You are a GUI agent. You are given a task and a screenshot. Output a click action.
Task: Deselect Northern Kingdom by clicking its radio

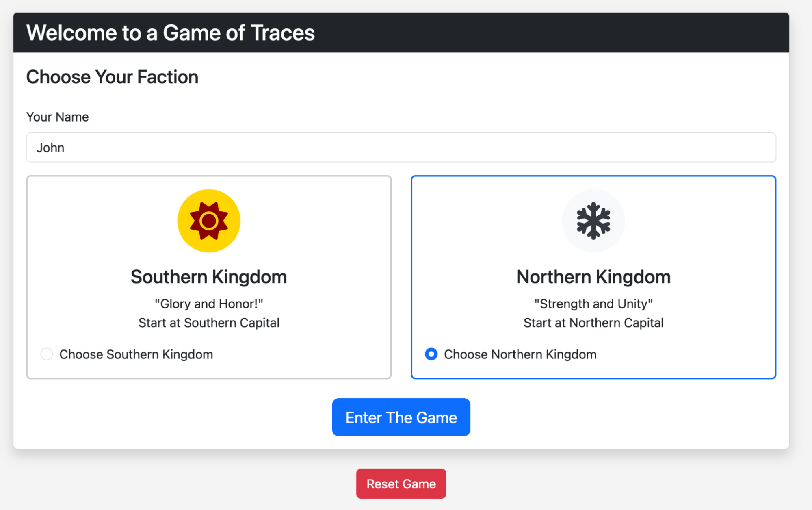[x=431, y=354]
